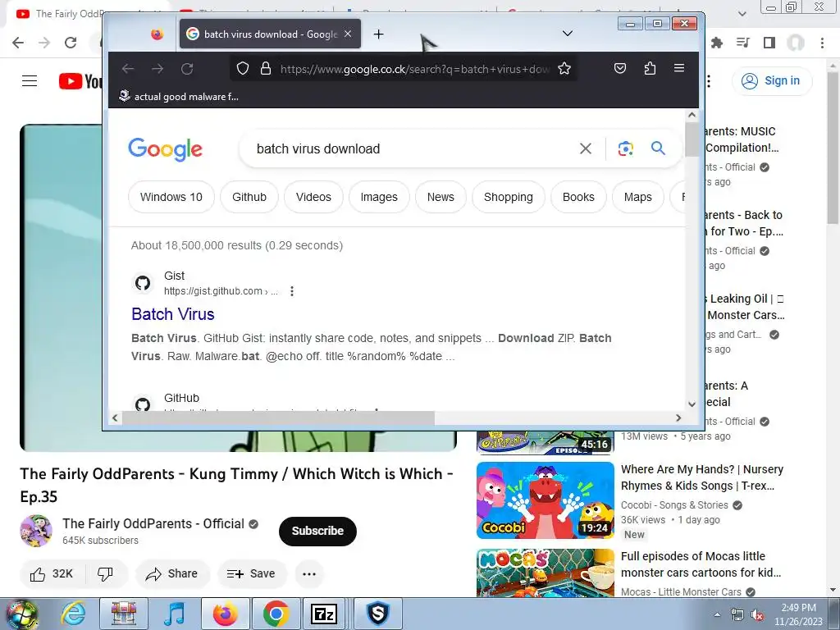Bookmark page with the star icon

coord(564,69)
